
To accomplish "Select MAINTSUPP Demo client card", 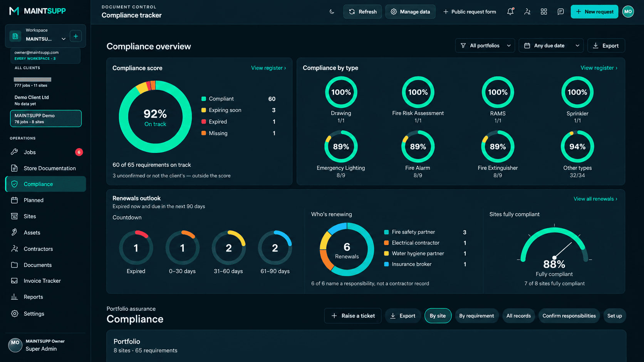I will click(46, 118).
